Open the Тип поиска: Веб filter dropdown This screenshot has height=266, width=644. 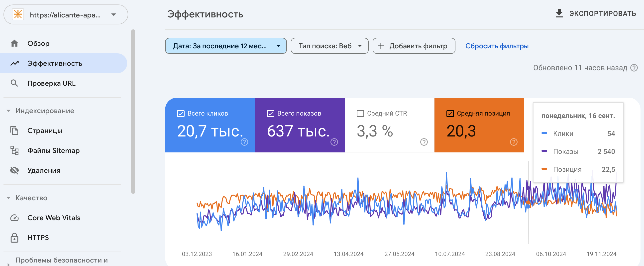(x=329, y=46)
